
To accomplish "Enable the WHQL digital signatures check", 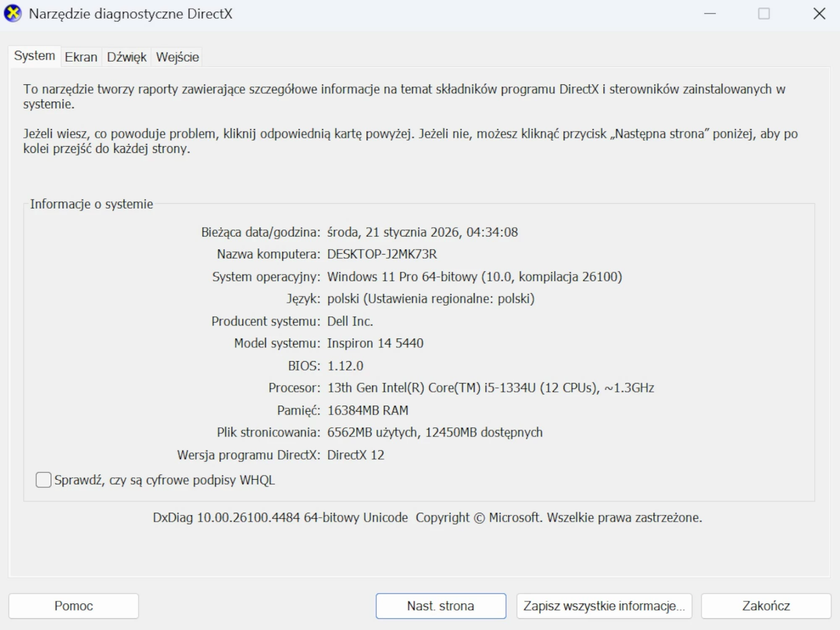I will 43,480.
